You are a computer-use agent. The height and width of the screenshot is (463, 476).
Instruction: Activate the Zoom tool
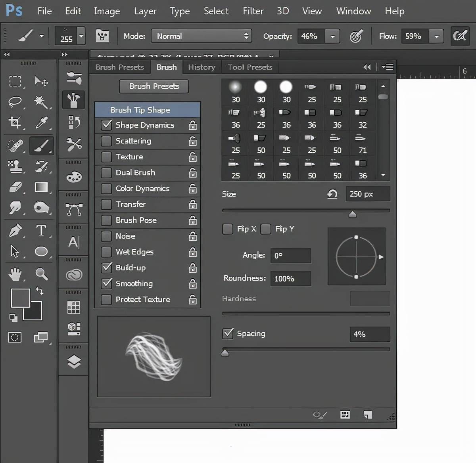click(41, 274)
